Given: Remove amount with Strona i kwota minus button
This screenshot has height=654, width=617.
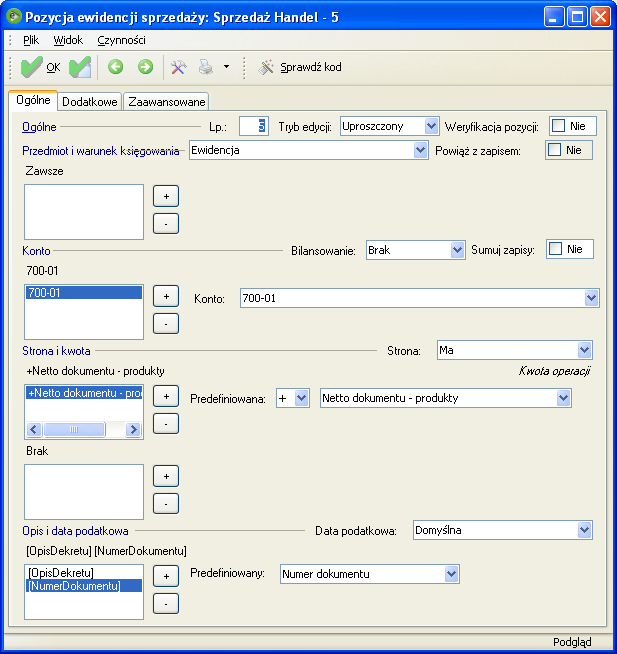Looking at the screenshot, I should pos(166,423).
